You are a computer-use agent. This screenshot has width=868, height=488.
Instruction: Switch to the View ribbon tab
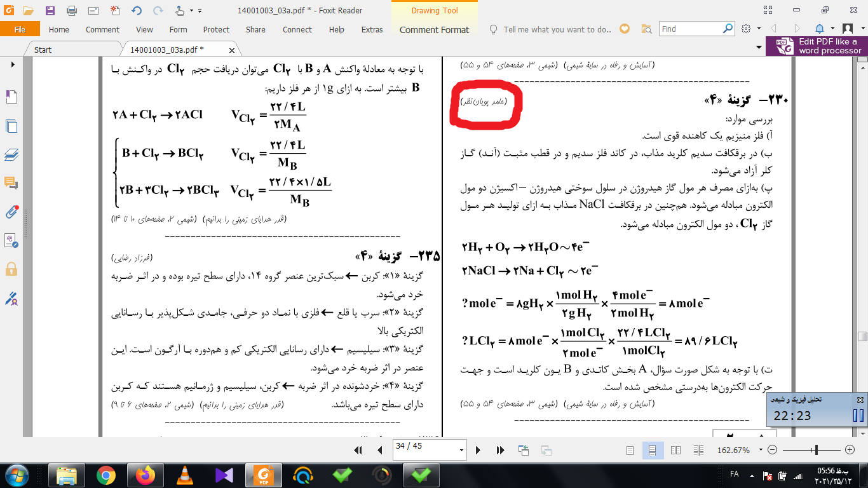[144, 29]
